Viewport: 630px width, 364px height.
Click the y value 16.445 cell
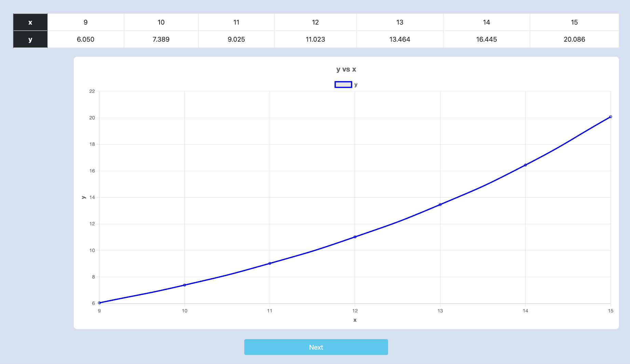coord(487,39)
